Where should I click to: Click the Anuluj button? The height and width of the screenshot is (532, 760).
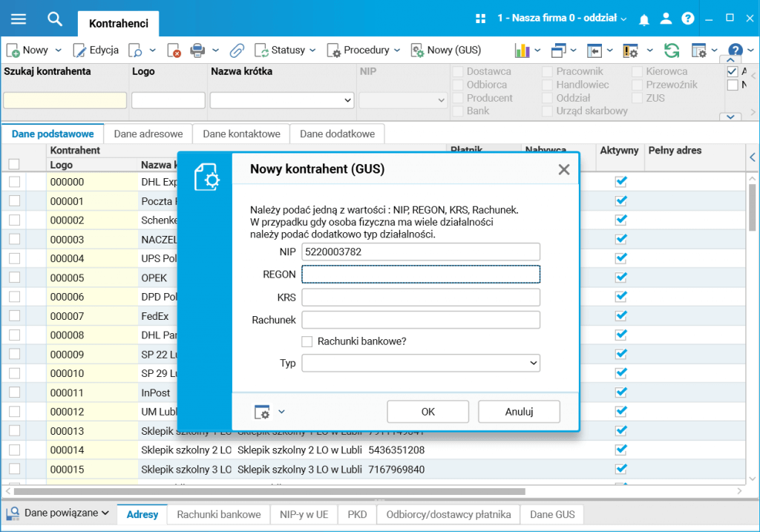(519, 411)
